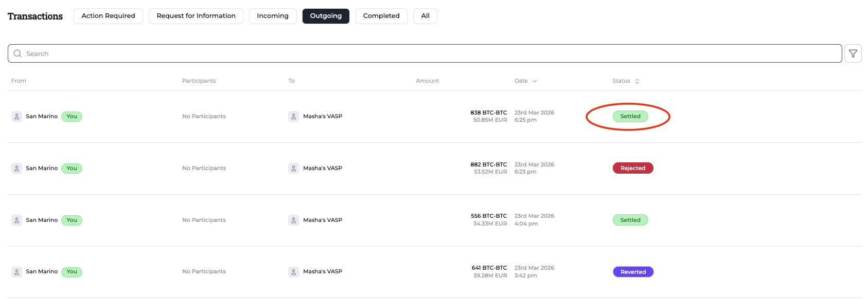Click the Rejected status badge
868x299 pixels.
[x=633, y=168]
